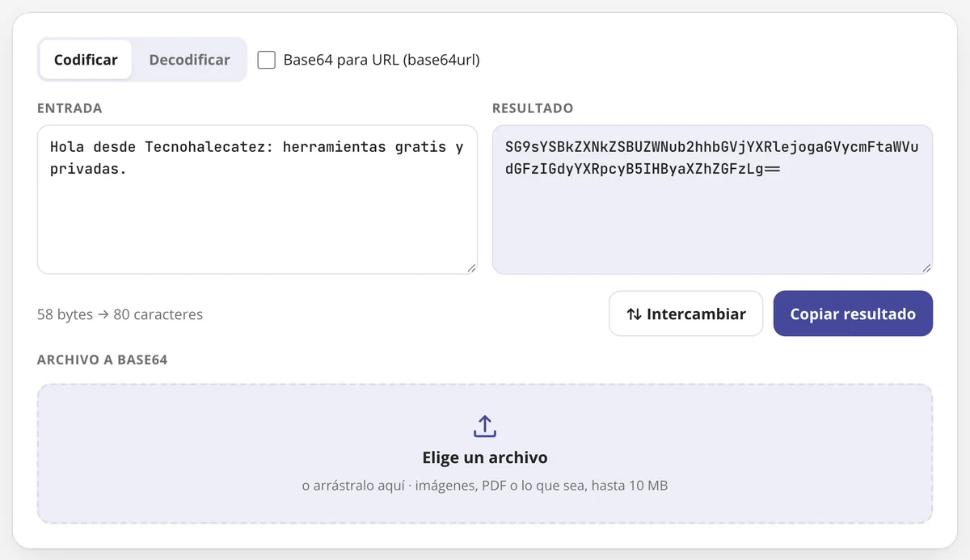Click the 'RESULTADO' label
Viewport: 970px width, 560px height.
(533, 108)
